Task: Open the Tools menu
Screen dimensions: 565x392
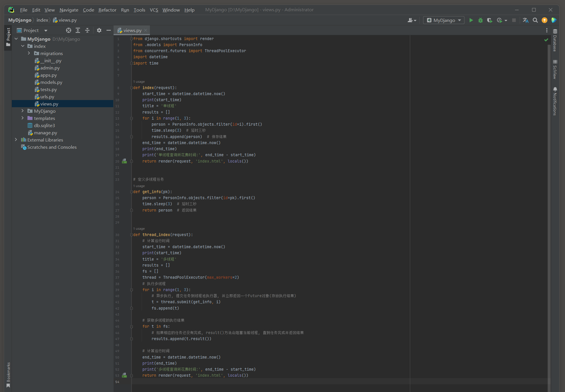Action: (x=139, y=10)
